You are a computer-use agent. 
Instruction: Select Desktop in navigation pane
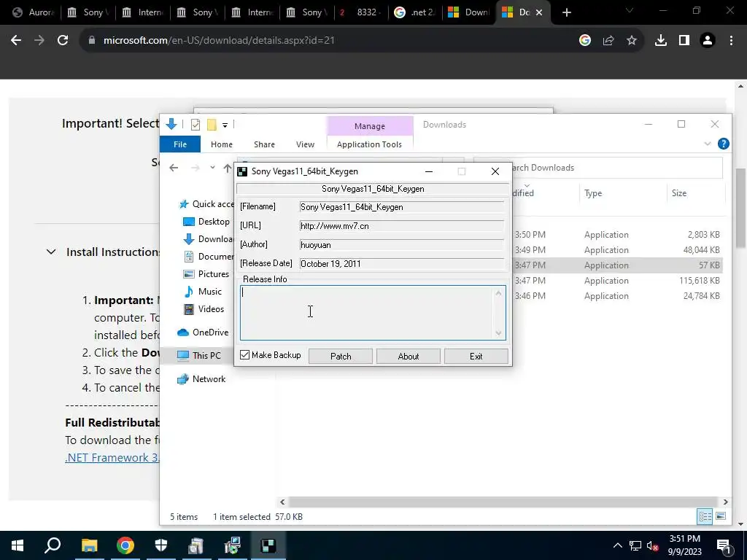point(208,222)
